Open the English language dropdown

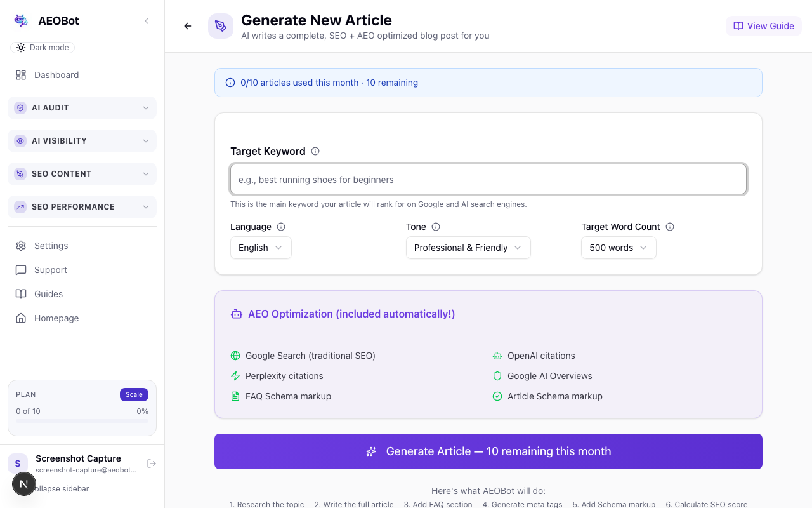pos(261,248)
